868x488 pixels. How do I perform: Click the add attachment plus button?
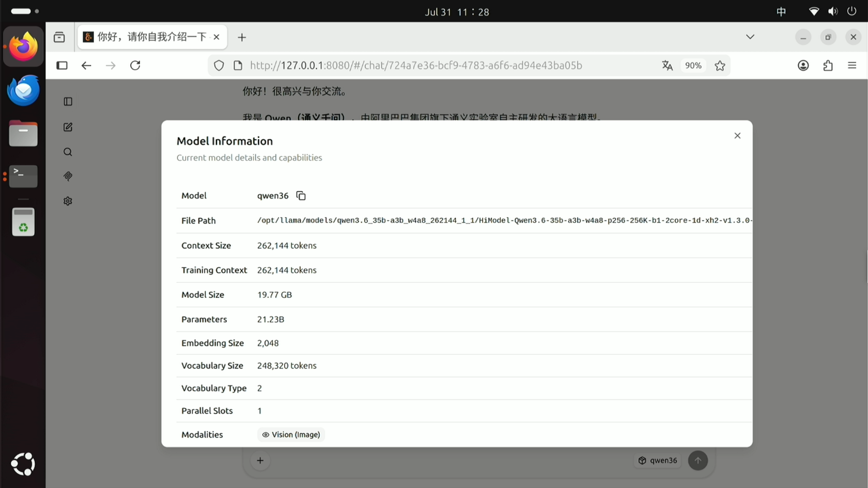pyautogui.click(x=260, y=461)
